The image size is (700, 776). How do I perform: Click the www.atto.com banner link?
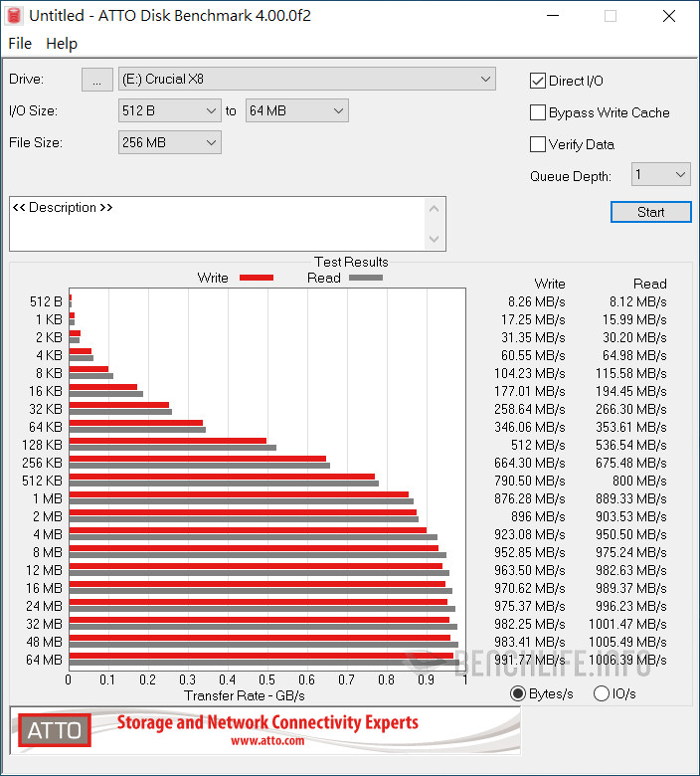[267, 741]
